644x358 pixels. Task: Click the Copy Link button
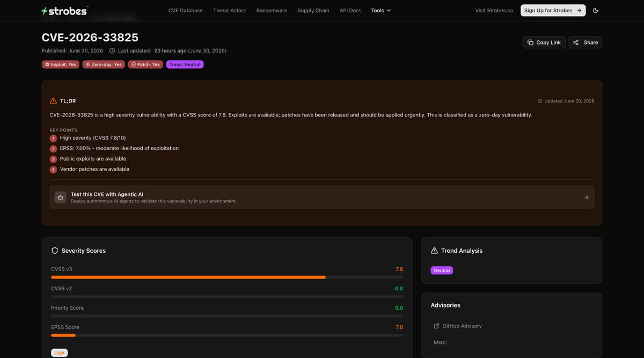[544, 42]
